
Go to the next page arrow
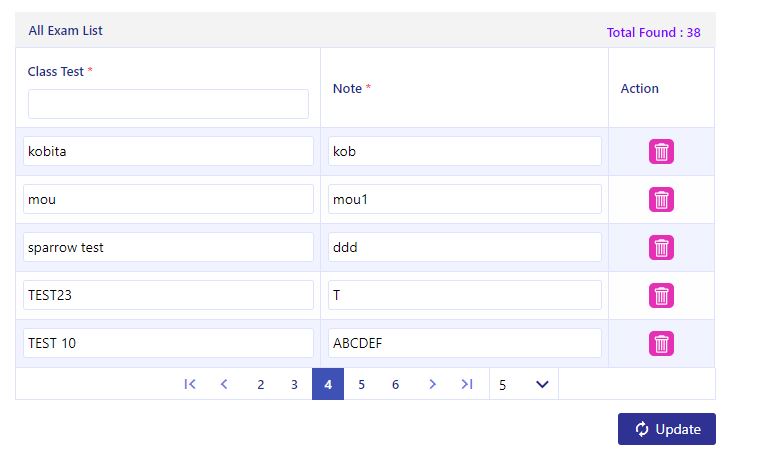pos(432,384)
